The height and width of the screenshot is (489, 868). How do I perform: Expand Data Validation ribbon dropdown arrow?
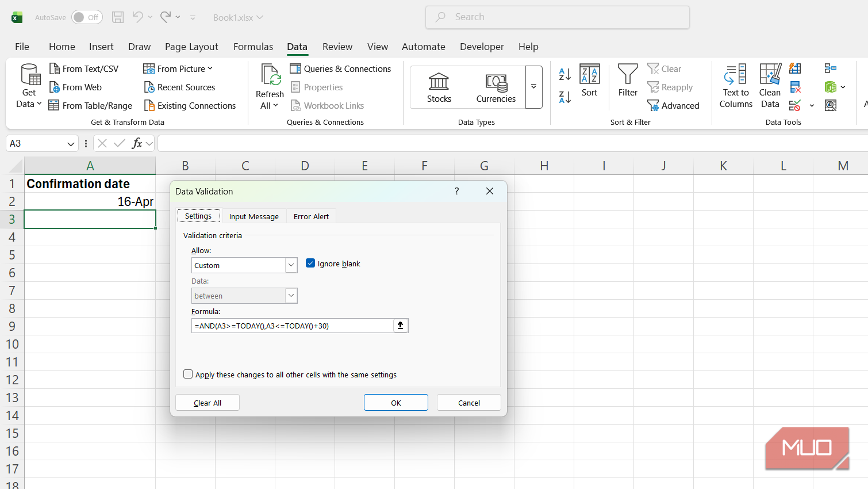(812, 106)
